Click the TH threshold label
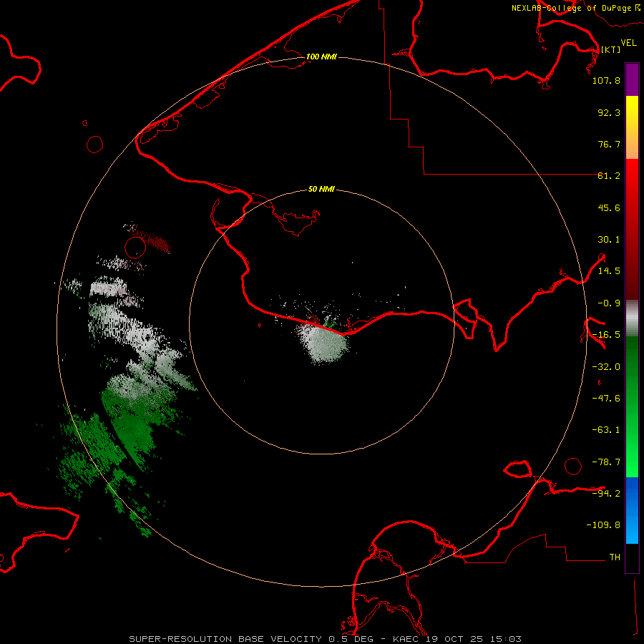 615,557
